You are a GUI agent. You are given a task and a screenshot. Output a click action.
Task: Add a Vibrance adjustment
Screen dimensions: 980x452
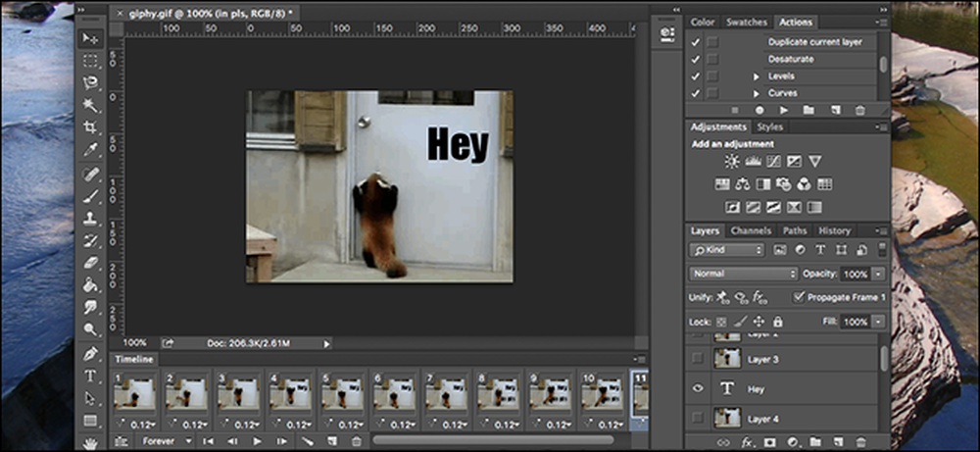[x=814, y=162]
